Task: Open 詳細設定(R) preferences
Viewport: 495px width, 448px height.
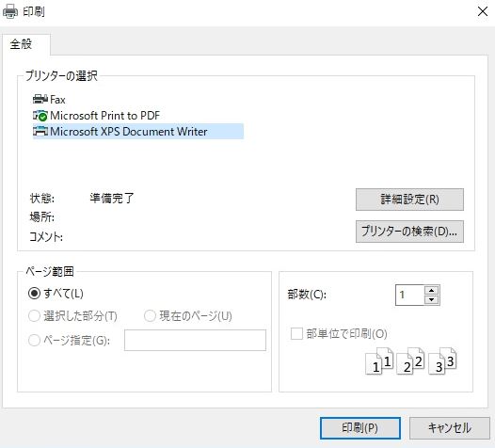Action: click(x=409, y=200)
